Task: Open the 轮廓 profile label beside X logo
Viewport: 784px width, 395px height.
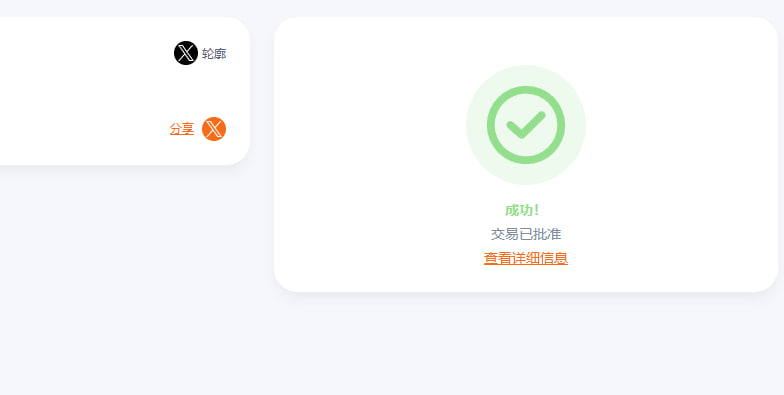Action: point(214,54)
